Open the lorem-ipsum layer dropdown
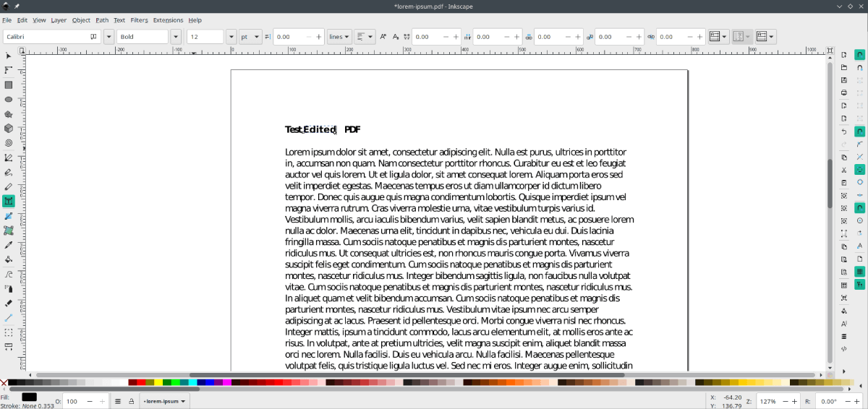This screenshot has width=868, height=409. (x=164, y=401)
